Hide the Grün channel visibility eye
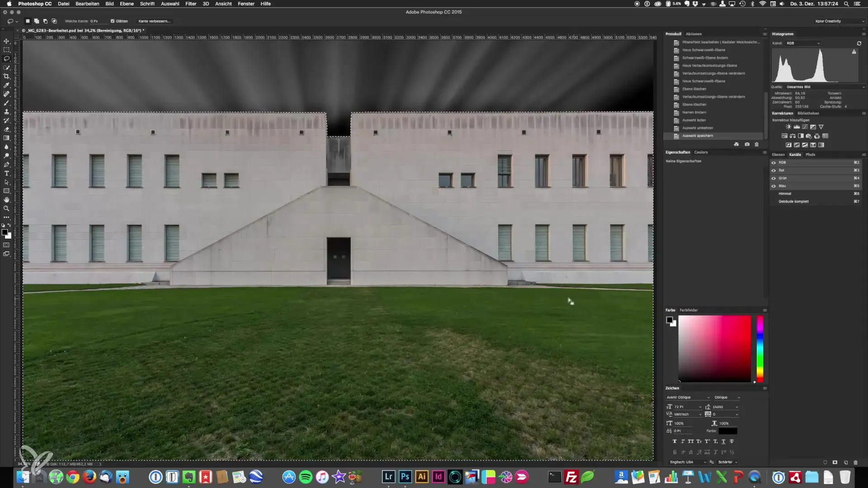This screenshot has height=488, width=868. point(774,178)
